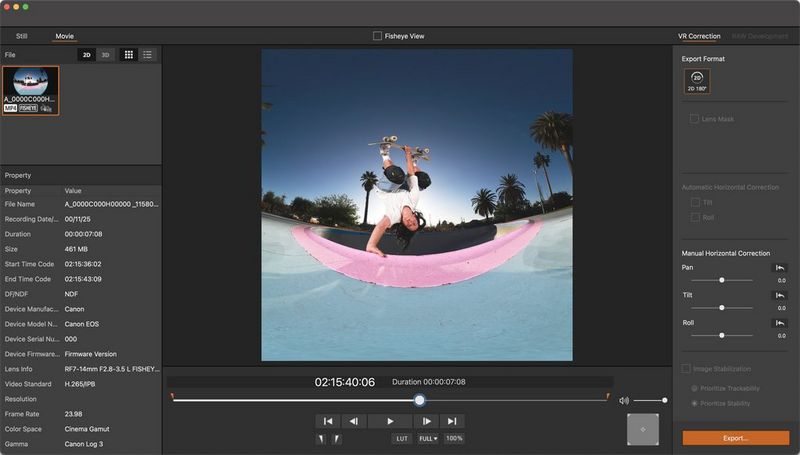Open the VR Correction tab
The height and width of the screenshot is (455, 800).
coord(698,36)
